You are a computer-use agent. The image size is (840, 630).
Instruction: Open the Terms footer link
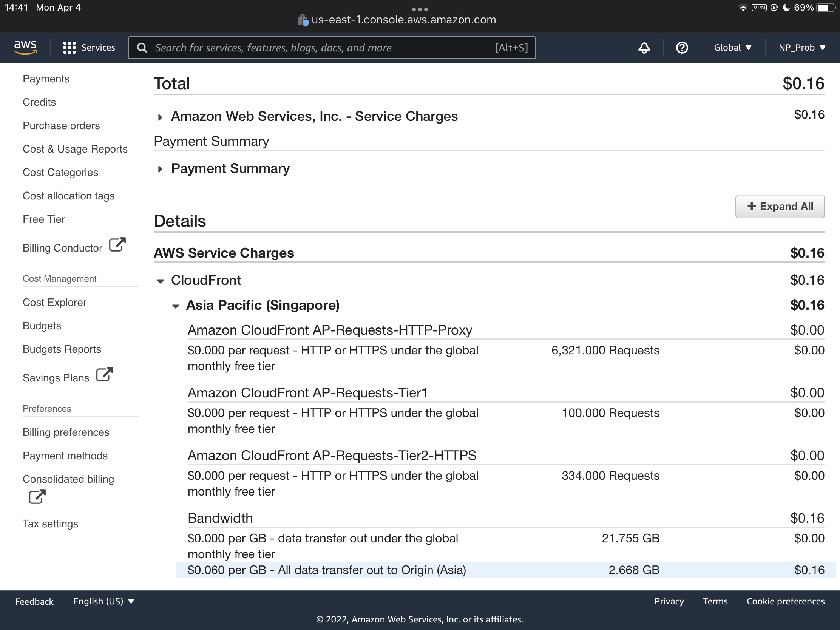[x=715, y=601]
